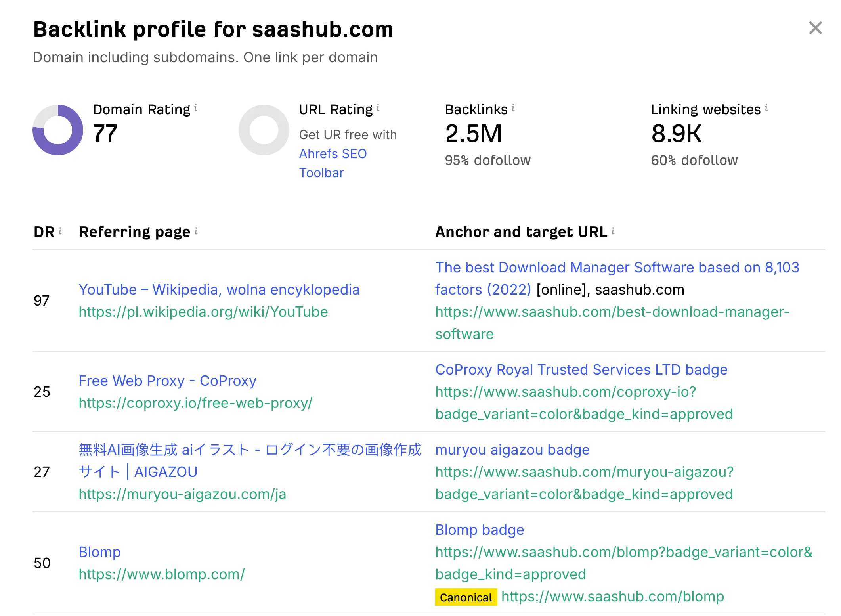Click the Domain Rating info icon
841x616 pixels.
tap(196, 108)
